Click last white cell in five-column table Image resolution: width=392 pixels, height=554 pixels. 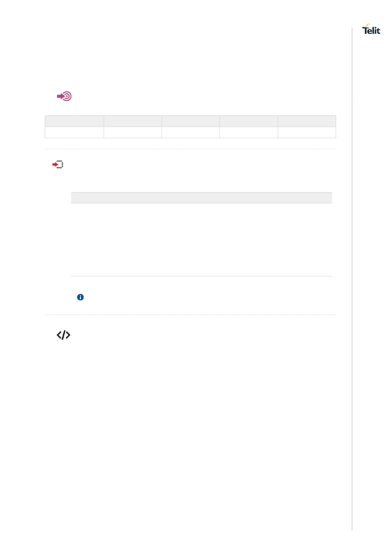pyautogui.click(x=307, y=132)
